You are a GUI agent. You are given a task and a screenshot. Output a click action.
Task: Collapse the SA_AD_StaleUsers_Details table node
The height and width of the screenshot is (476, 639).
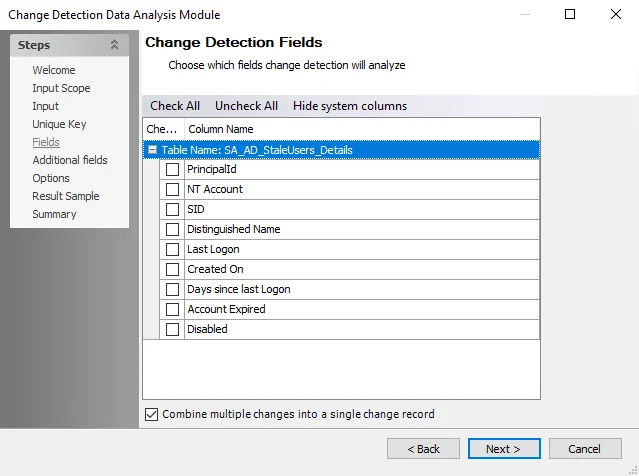[152, 150]
